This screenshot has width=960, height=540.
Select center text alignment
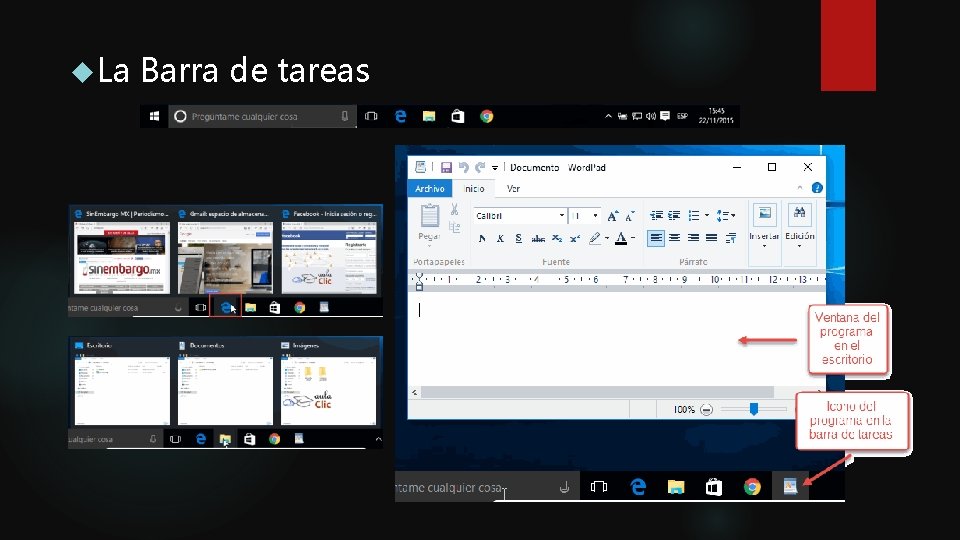[674, 238]
